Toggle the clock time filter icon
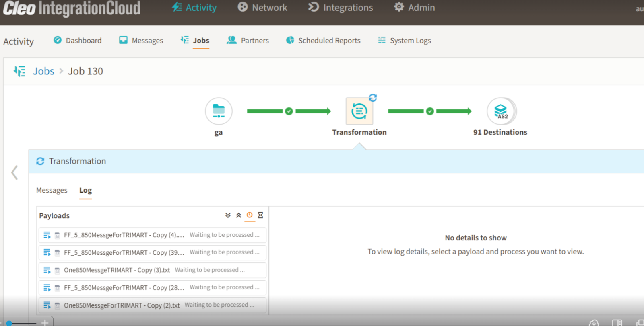This screenshot has width=644, height=326. coord(250,215)
